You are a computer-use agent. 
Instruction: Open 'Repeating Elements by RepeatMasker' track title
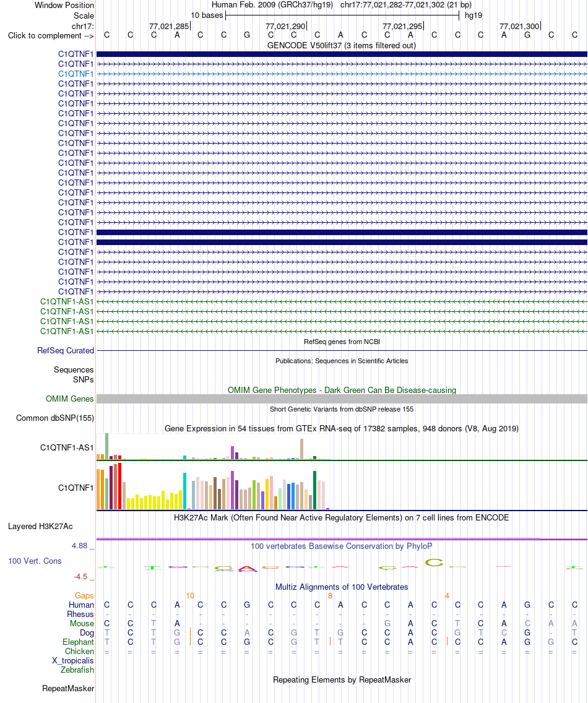tap(342, 679)
